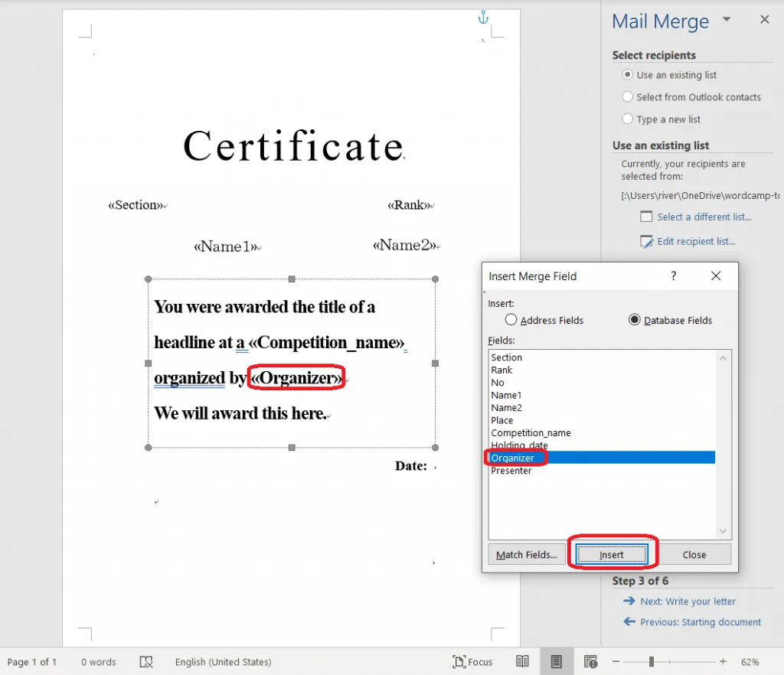Click the help question mark in dialog

(673, 276)
